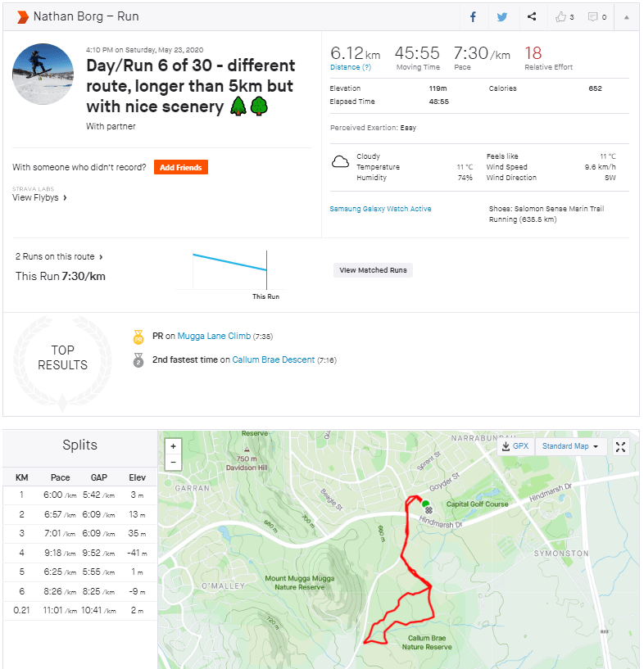Download the GPX file
The image size is (644, 669).
click(515, 446)
